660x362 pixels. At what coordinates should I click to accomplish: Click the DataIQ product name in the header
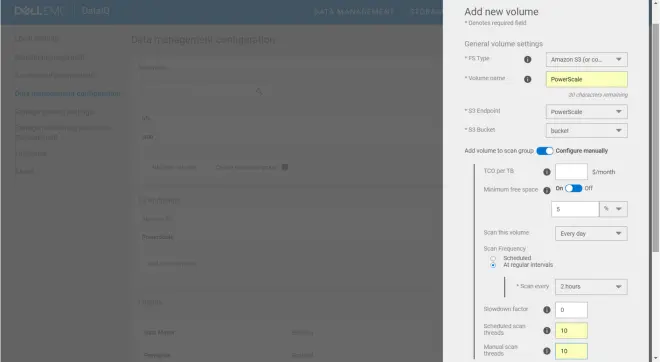click(96, 11)
